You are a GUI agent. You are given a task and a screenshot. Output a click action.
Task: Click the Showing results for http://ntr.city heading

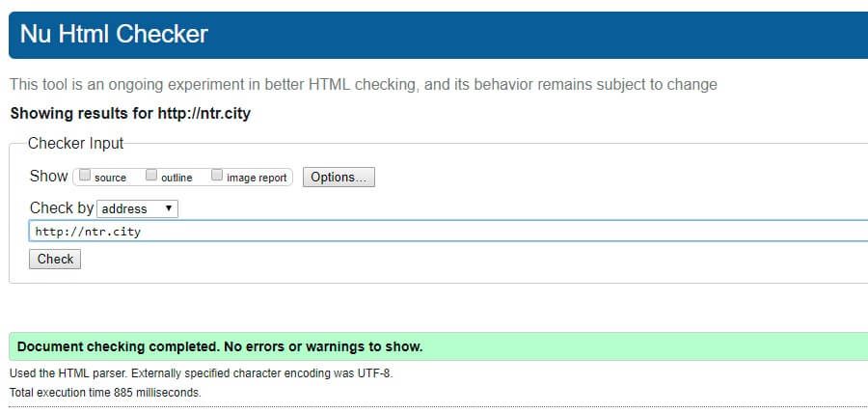[x=130, y=114]
